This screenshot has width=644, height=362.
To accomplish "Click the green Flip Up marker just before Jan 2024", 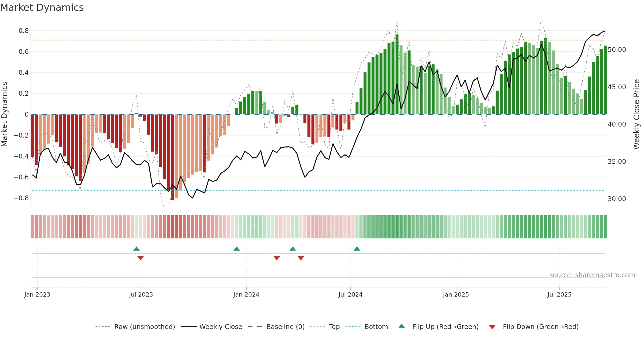I will click(x=237, y=249).
